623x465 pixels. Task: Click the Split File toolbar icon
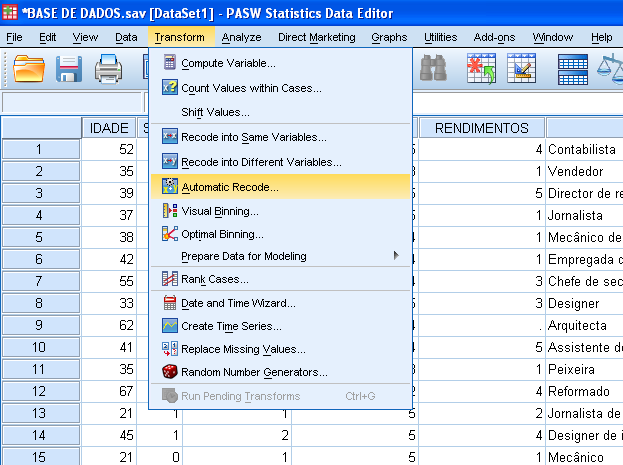tap(573, 69)
